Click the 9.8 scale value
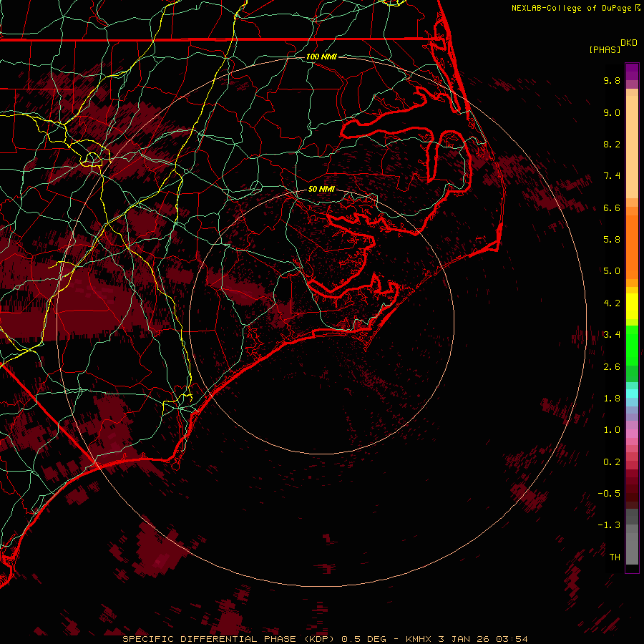Screen dimensions: 644x644 coord(612,80)
